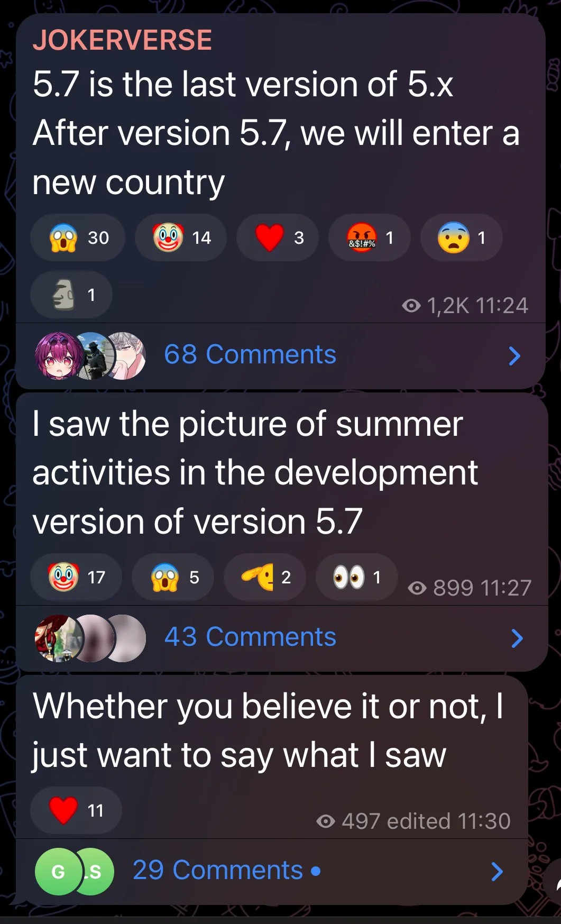Expand comments arrow next to 43 Comments
Viewport: 561px width, 924px height.
[x=517, y=638]
